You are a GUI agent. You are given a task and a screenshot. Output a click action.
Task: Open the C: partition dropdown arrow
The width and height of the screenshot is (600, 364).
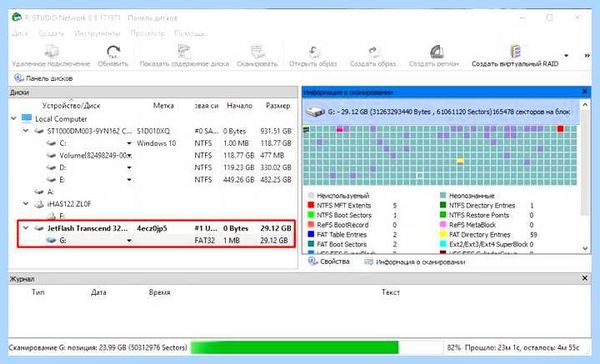click(x=129, y=143)
